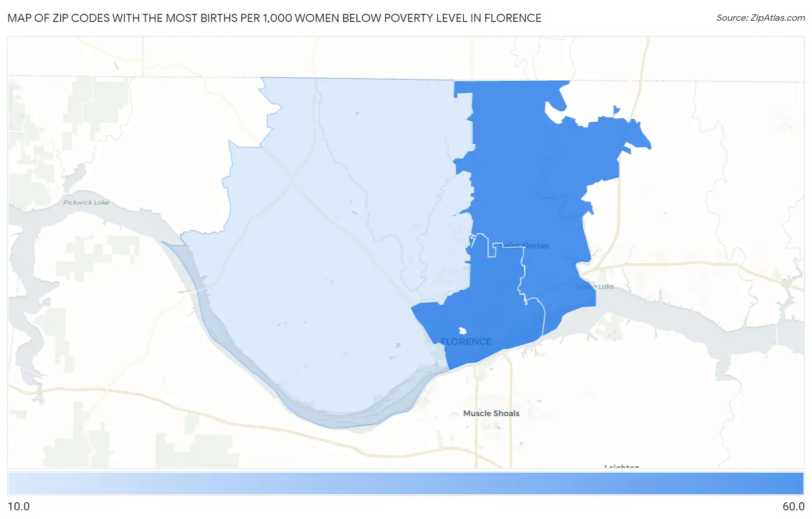Viewport: 812px width, 519px height.
Task: Click the Wilson Lake label
Action: (x=595, y=286)
